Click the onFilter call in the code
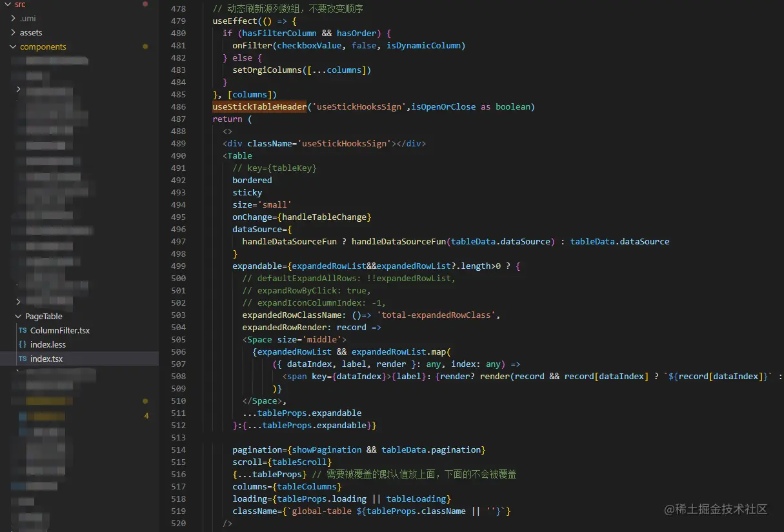The height and width of the screenshot is (532, 784). coord(252,45)
